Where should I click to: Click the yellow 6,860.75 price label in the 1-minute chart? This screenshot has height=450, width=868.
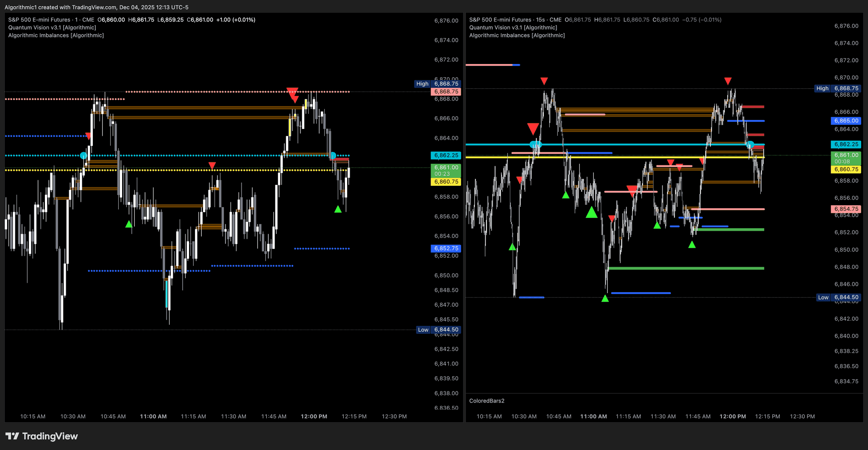point(446,182)
